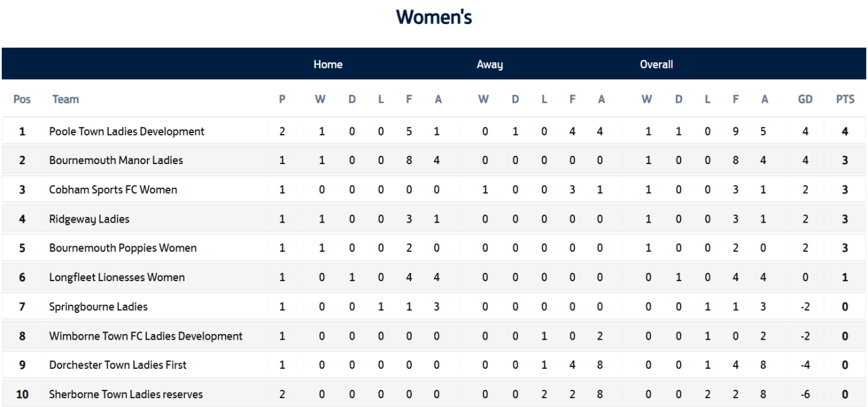Click the Home group header
The height and width of the screenshot is (407, 868).
pyautogui.click(x=328, y=64)
